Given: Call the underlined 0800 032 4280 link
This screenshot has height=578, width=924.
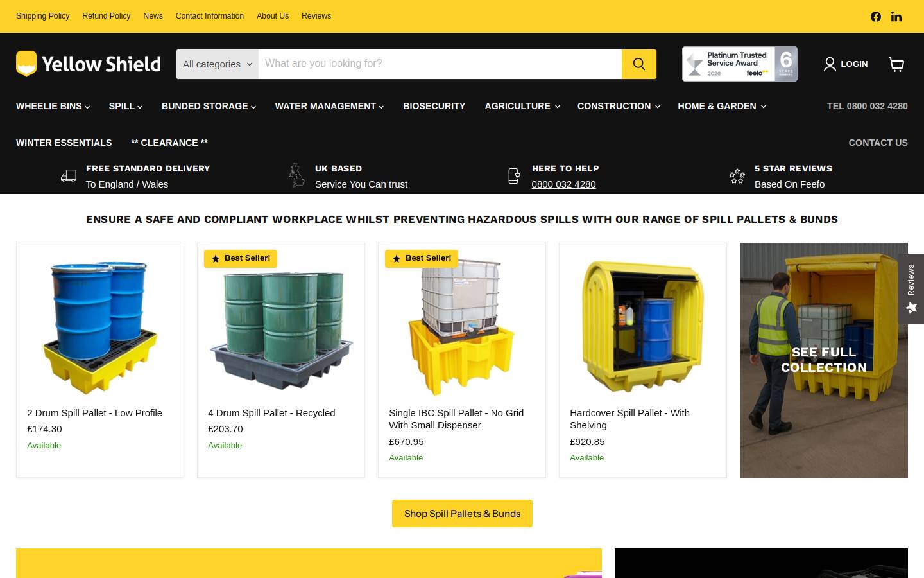Looking at the screenshot, I should tap(563, 184).
